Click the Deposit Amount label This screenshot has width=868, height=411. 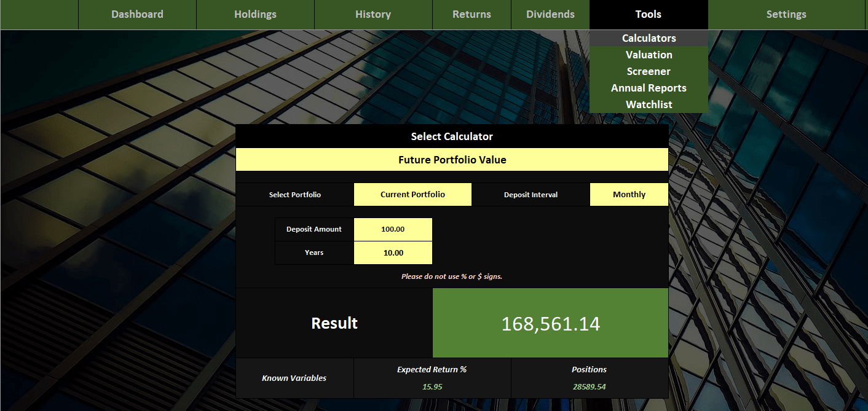pyautogui.click(x=314, y=229)
